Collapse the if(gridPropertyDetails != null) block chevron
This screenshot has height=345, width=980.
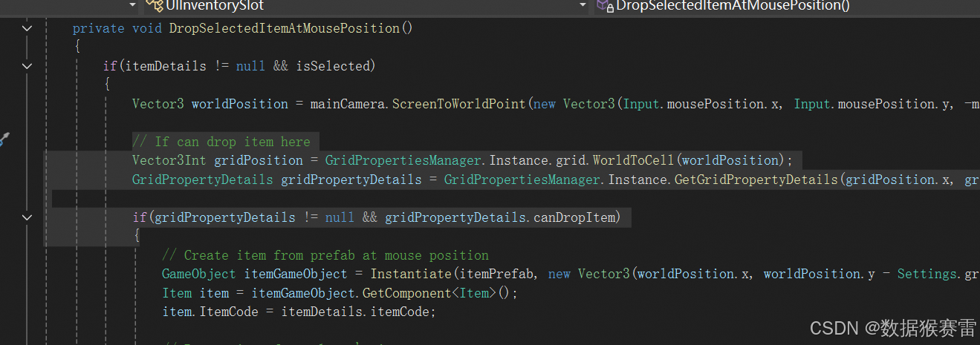[27, 217]
